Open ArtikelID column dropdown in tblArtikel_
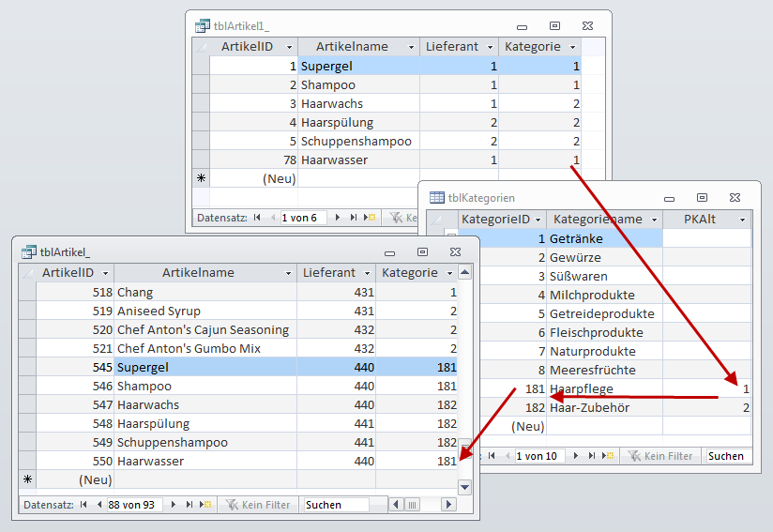 [x=105, y=273]
